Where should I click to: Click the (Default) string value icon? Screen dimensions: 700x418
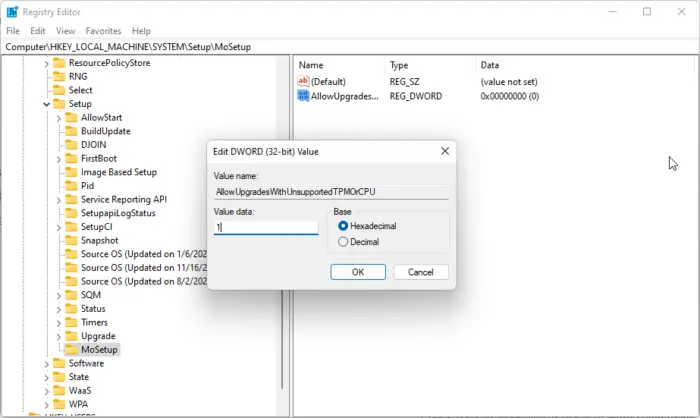point(303,81)
